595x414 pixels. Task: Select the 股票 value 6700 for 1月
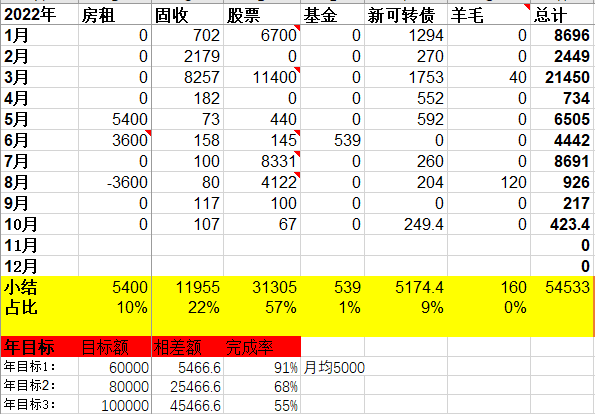[262, 36]
